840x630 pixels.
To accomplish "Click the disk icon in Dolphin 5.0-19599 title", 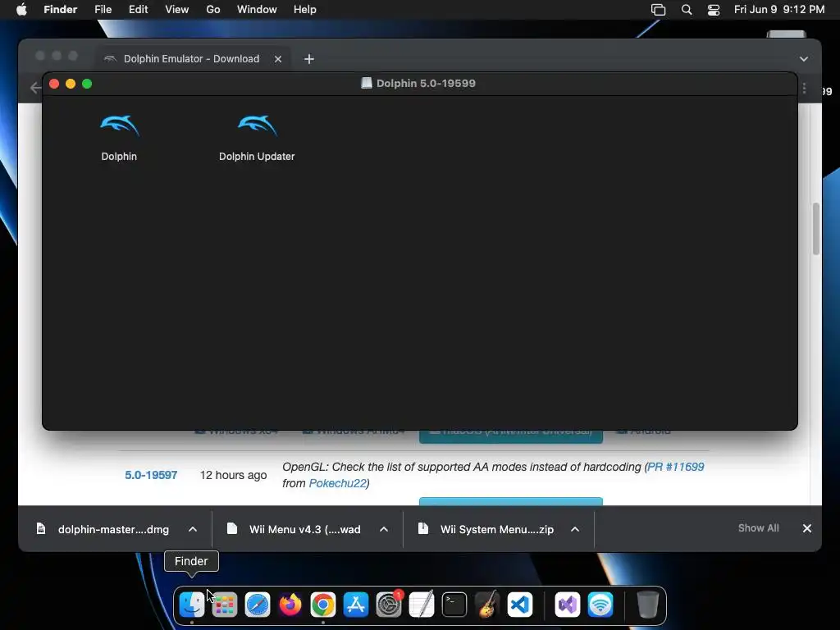I will 367,83.
